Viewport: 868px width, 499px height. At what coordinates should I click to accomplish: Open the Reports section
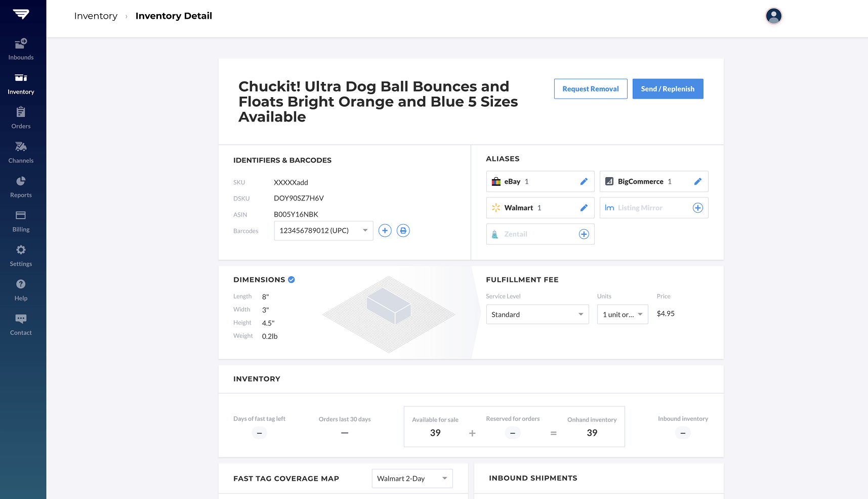click(x=21, y=187)
